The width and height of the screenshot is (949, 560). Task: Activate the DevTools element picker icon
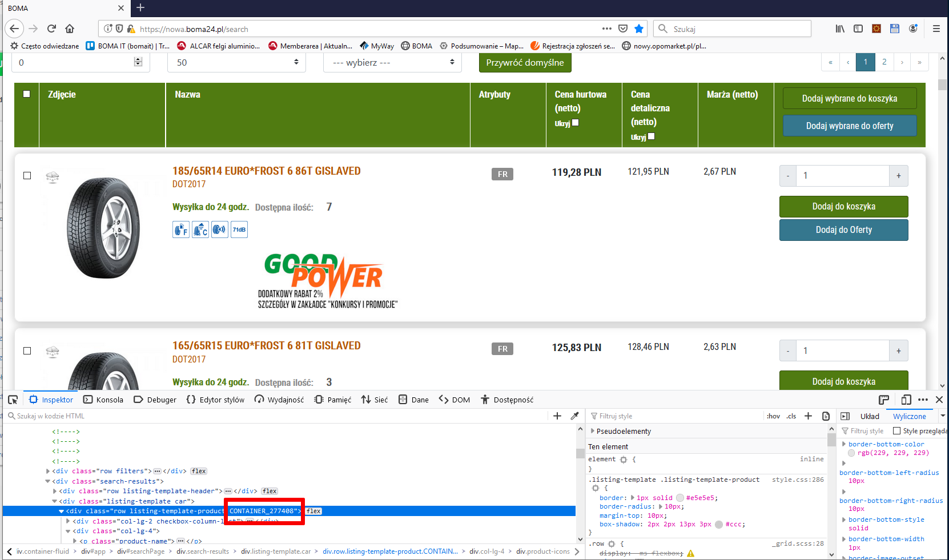13,400
